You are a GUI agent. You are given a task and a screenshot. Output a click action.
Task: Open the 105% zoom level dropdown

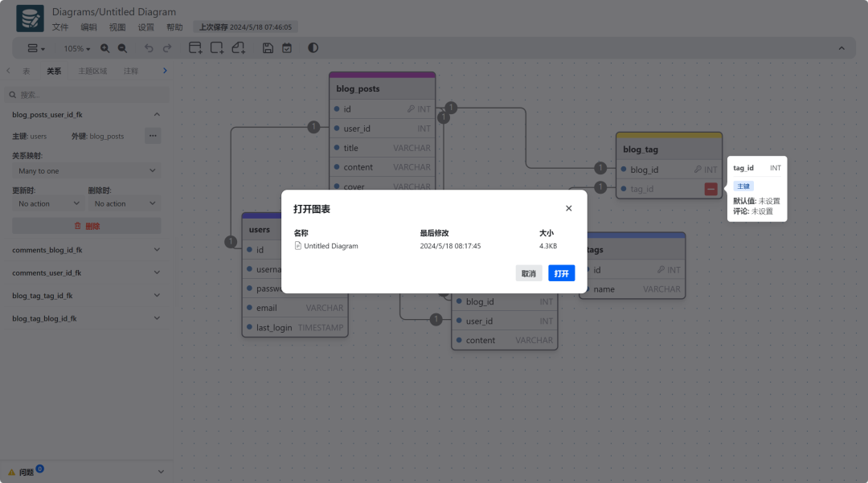[77, 48]
